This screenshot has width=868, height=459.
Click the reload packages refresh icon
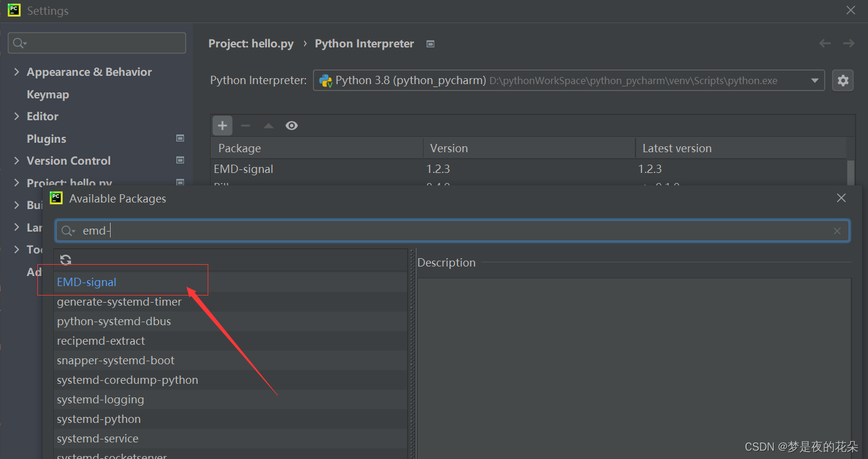[66, 259]
